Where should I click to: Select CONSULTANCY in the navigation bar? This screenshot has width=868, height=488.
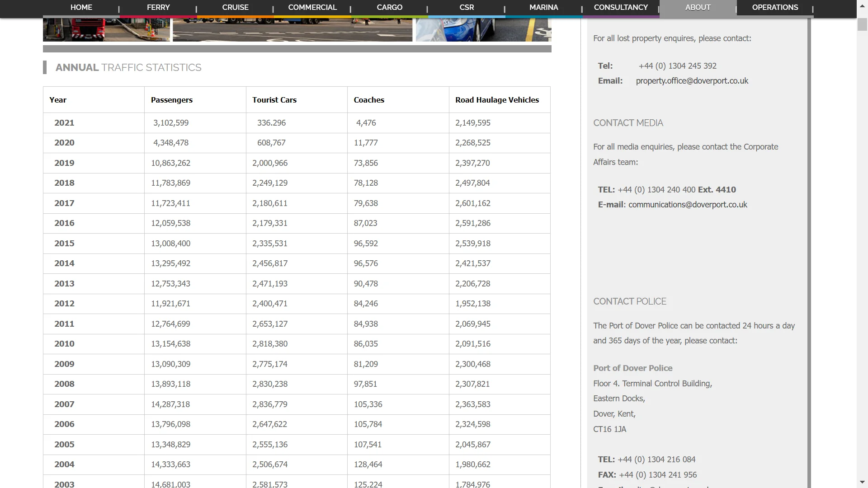621,8
